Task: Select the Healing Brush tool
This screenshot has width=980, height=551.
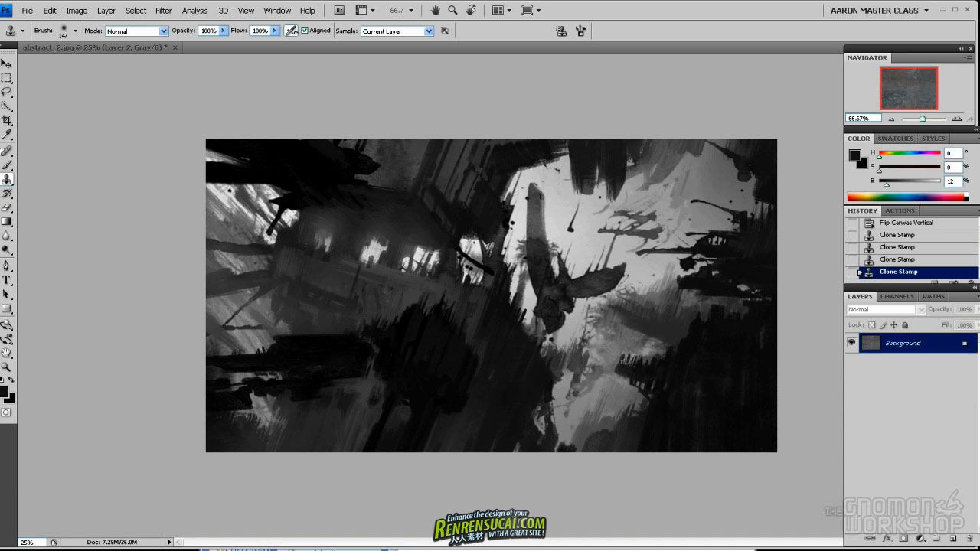Action: (x=7, y=151)
